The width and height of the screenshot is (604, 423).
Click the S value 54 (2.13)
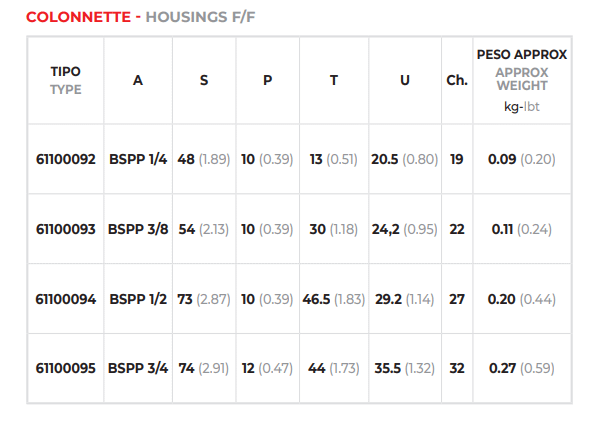point(204,229)
